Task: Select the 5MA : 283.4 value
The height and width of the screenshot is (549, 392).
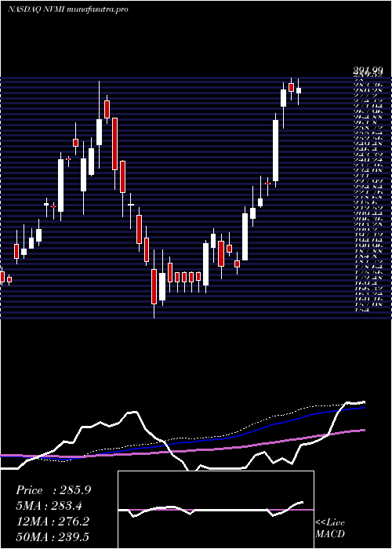Action: point(50,506)
